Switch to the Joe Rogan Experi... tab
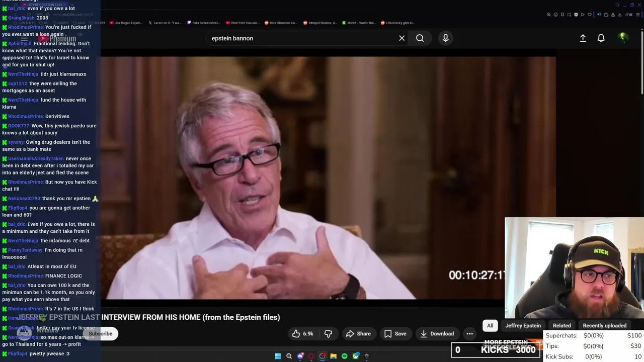The image size is (644, 362). pos(126,23)
